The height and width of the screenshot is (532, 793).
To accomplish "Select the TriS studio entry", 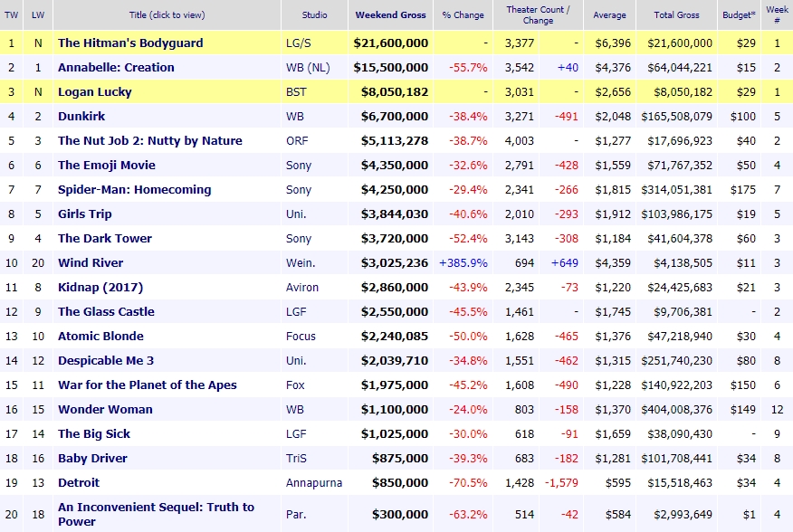I will click(x=296, y=459).
